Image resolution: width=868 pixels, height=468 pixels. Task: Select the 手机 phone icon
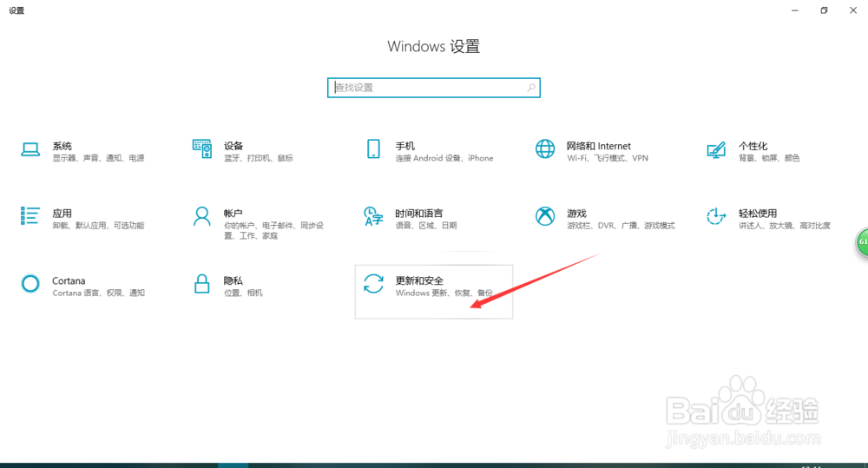click(373, 149)
